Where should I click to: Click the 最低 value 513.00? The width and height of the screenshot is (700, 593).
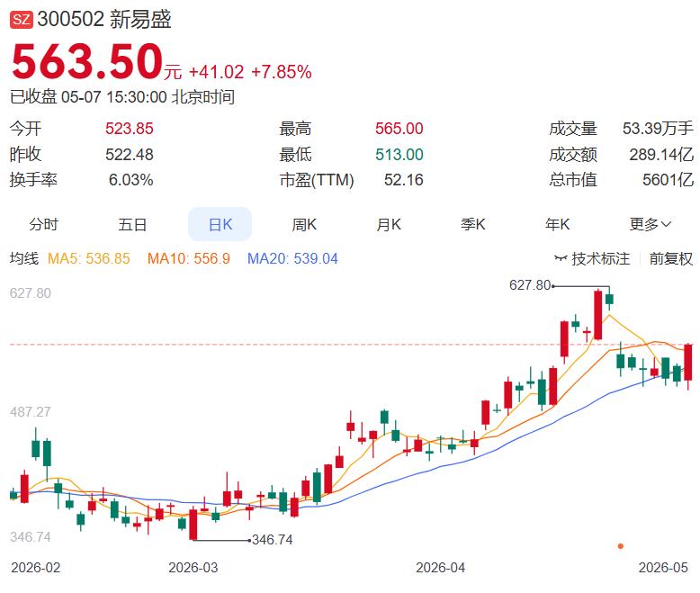[x=399, y=155]
